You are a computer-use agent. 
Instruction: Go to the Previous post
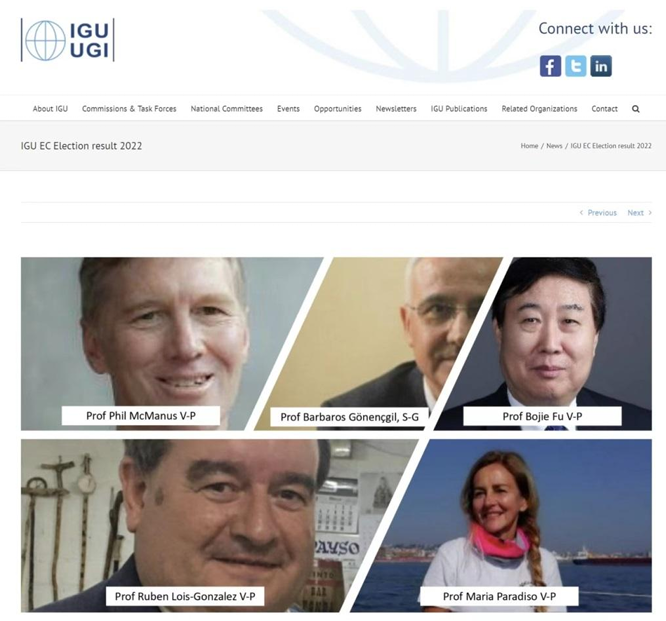[598, 212]
